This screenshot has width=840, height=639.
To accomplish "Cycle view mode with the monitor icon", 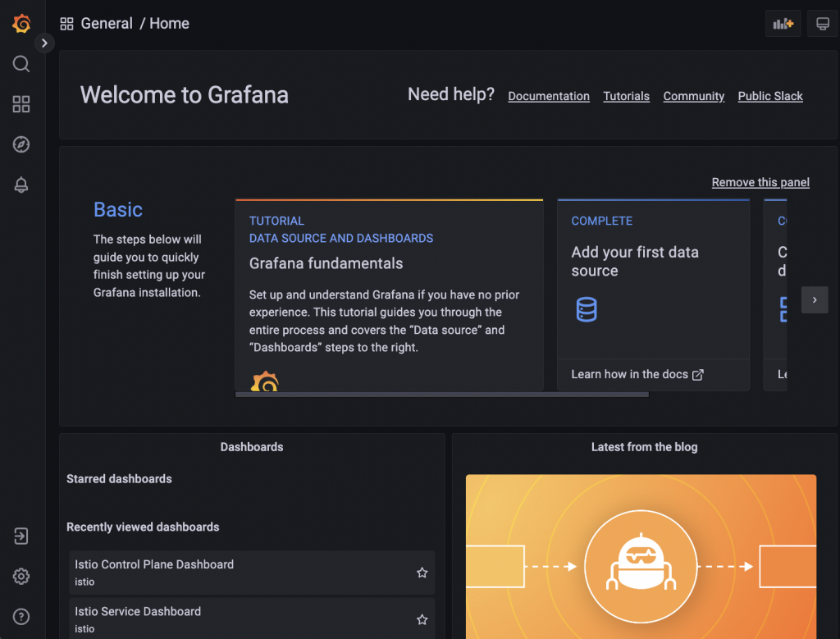I will 822,24.
